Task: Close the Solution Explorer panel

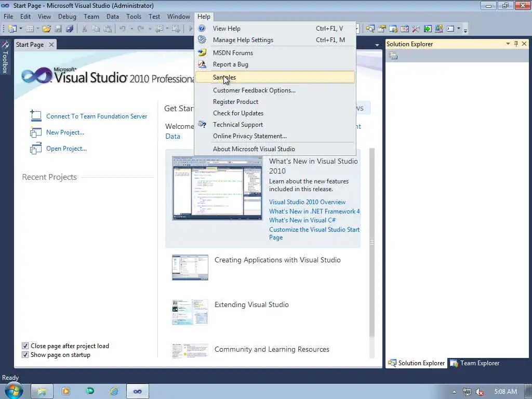Action: pyautogui.click(x=524, y=44)
